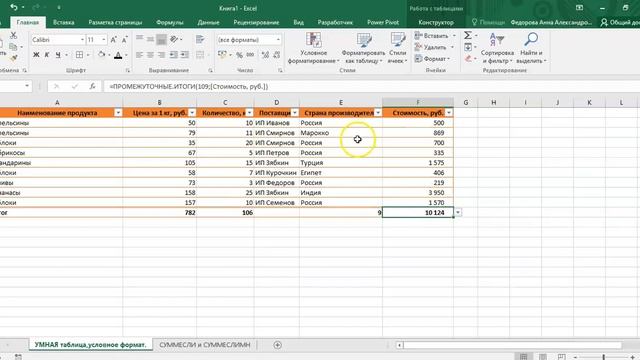Open the Borders icon in the font group
This screenshot has width=640, height=360.
click(x=80, y=55)
